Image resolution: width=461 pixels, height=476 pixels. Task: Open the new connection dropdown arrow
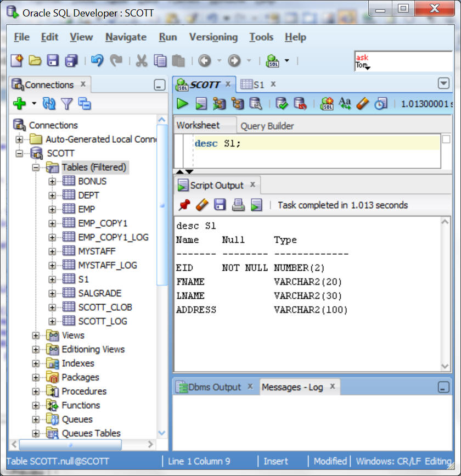(x=34, y=104)
